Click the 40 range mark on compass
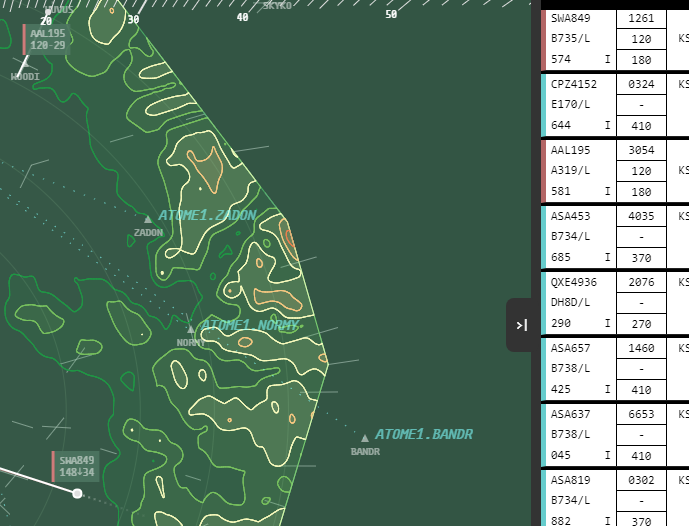The width and height of the screenshot is (689, 526). pos(243,17)
